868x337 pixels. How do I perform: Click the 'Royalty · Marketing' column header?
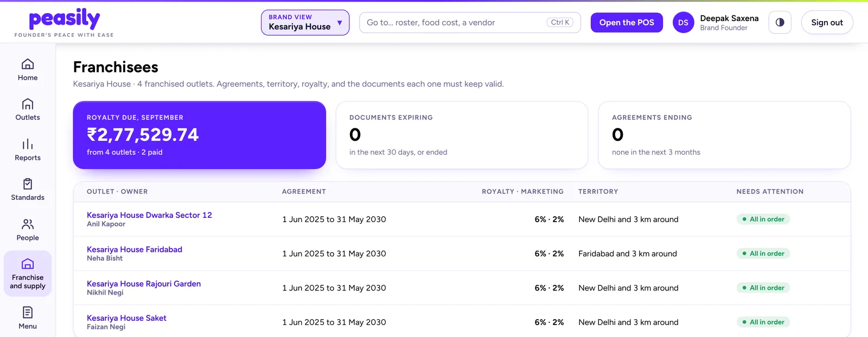(522, 192)
